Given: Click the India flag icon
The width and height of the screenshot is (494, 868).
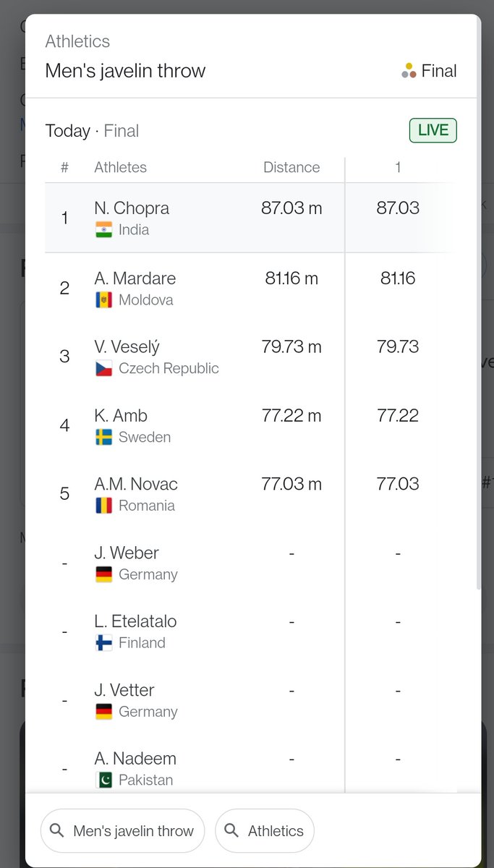Looking at the screenshot, I should [x=103, y=230].
